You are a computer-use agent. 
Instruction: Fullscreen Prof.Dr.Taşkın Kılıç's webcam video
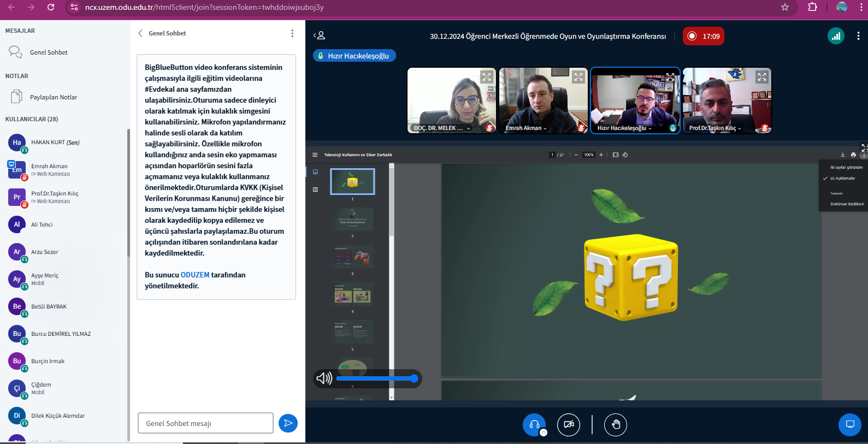click(x=762, y=77)
